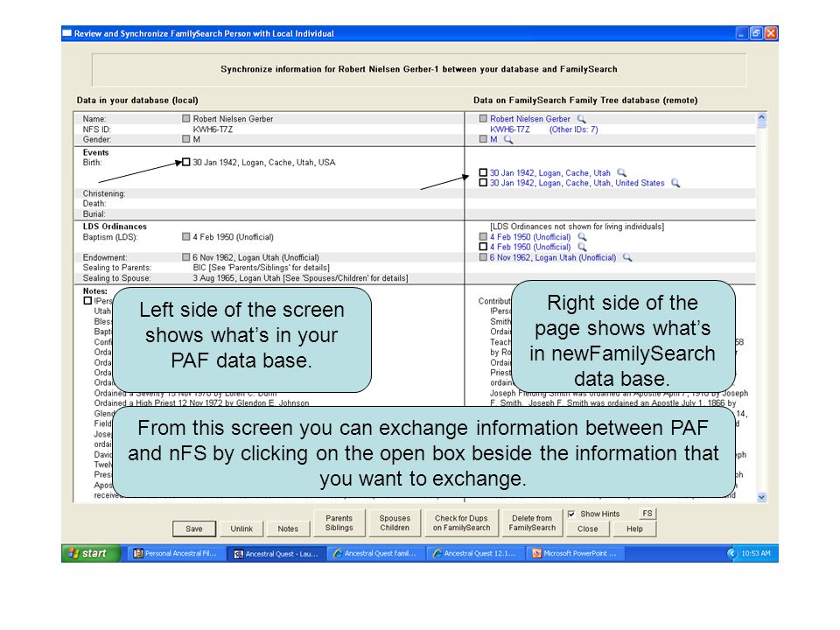Click magnifier beside first remote 4 Feb 1950 baptism
The height and width of the screenshot is (630, 840).
tap(583, 237)
